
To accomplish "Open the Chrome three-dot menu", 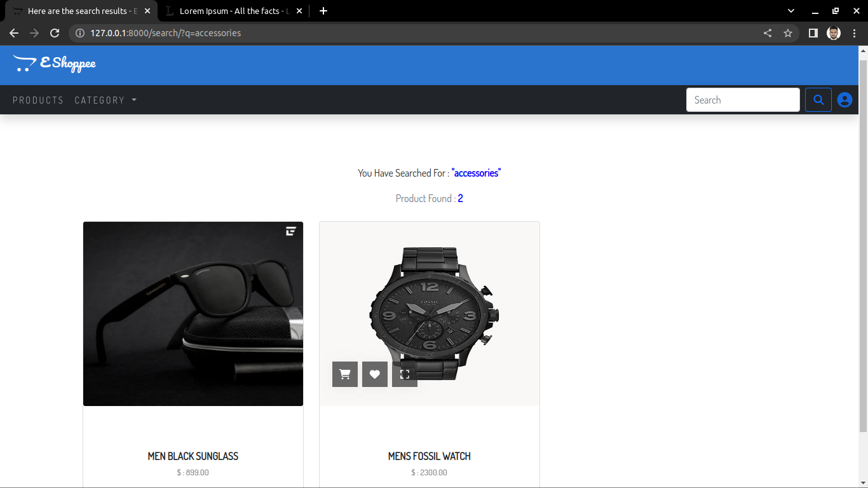I will 855,33.
